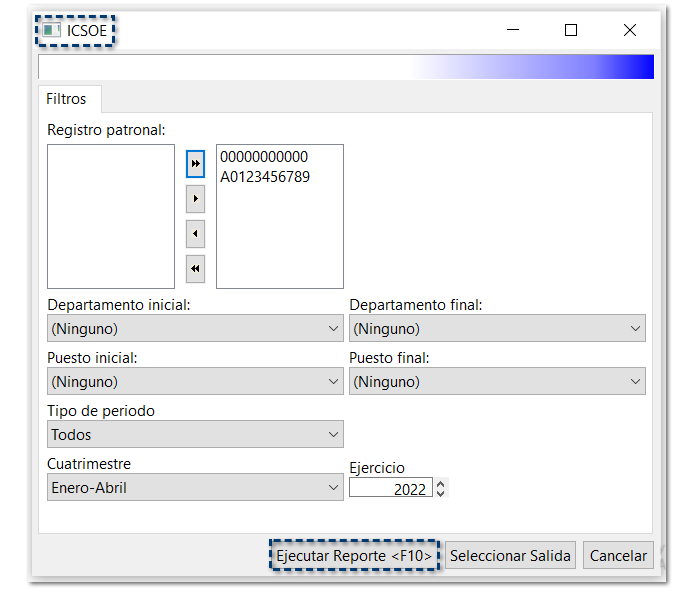Open the Departamento inicial dropdown

pyautogui.click(x=195, y=328)
